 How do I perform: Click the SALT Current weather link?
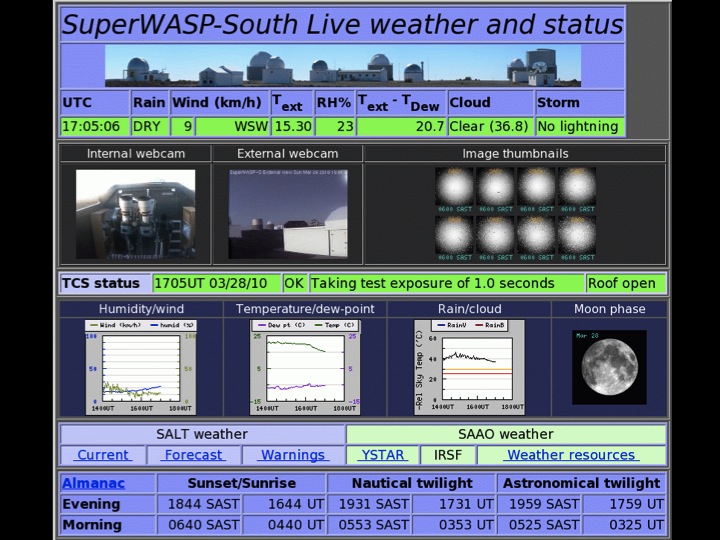[x=103, y=455]
